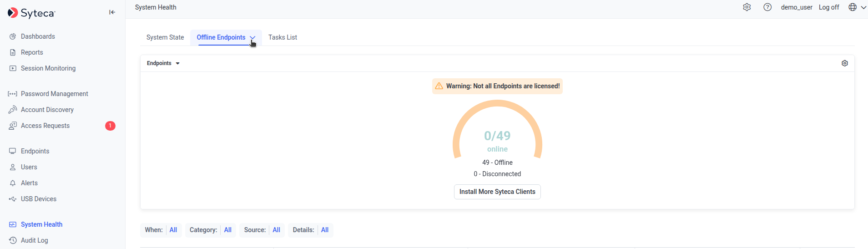Click the Syteca logo

(31, 13)
